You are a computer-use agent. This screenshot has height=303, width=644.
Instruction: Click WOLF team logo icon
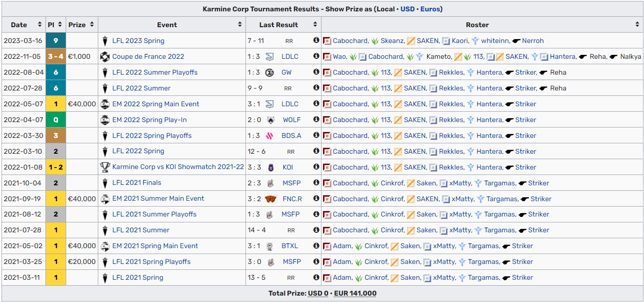(270, 120)
